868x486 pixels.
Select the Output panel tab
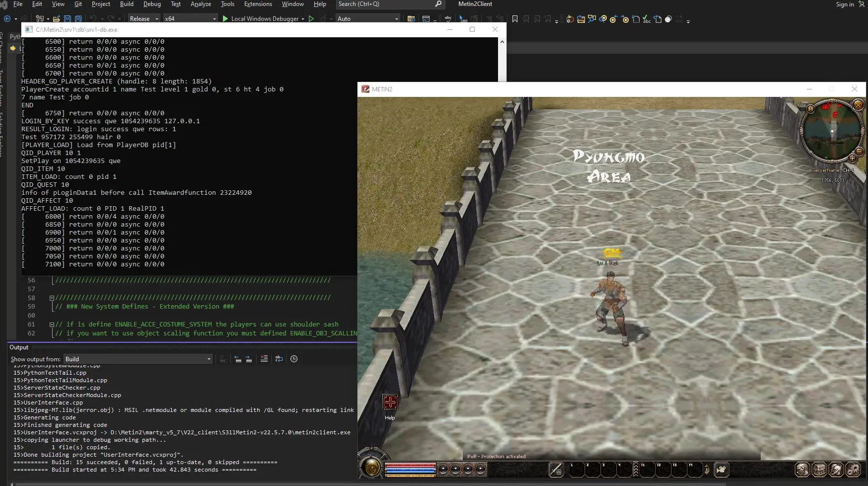click(19, 347)
